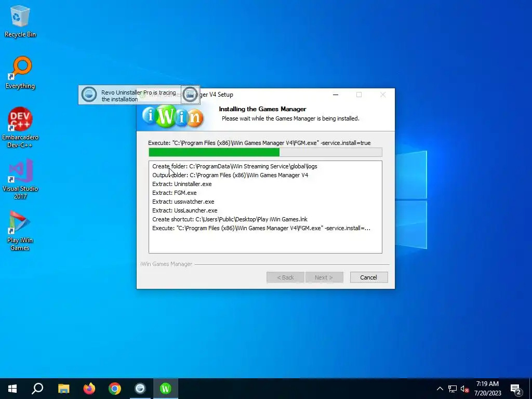Select the 'Create shortcut' log line
This screenshot has width=532, height=399.
tap(230, 219)
